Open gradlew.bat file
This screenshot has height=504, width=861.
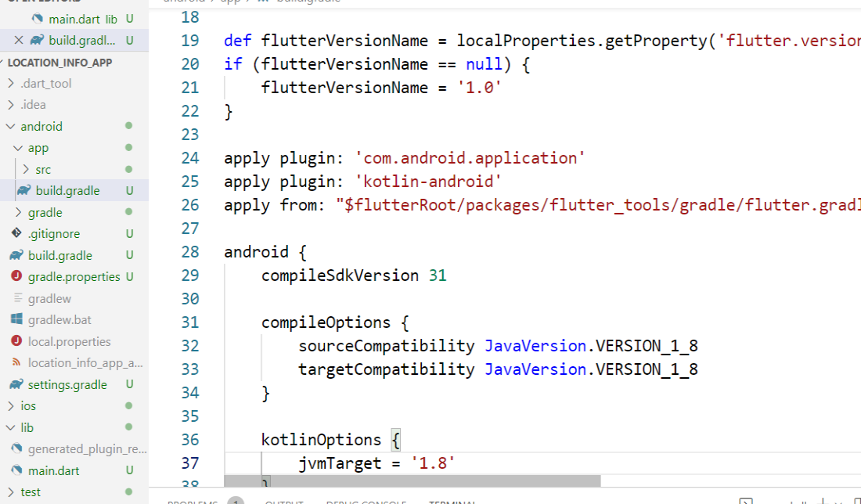click(59, 319)
